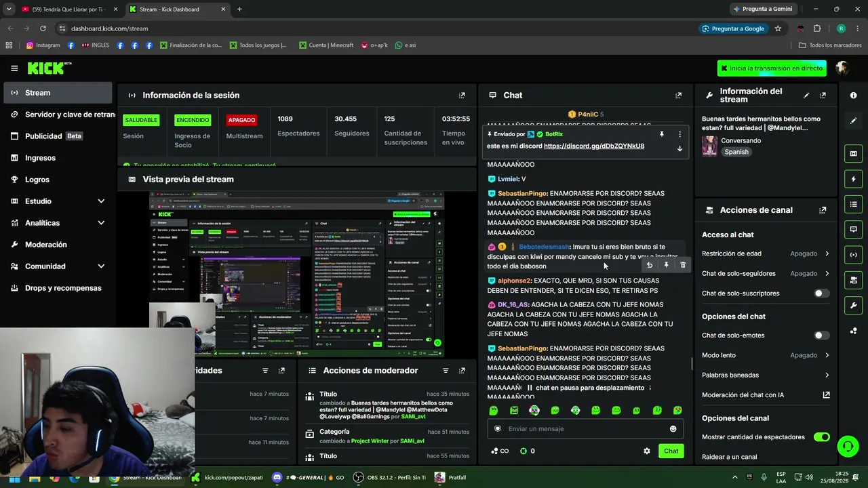Open the pinned message three-dot menu

pyautogui.click(x=679, y=134)
